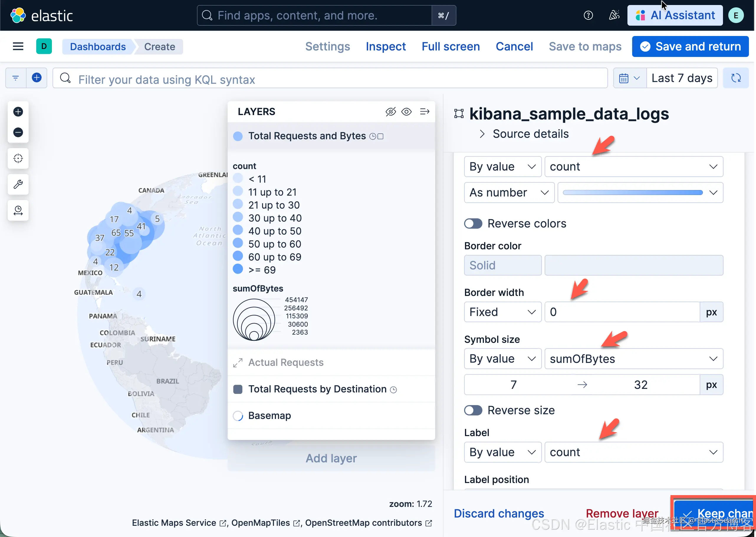Open the map tools wrench icon
Viewport: 756px width, 537px height.
coord(18,184)
